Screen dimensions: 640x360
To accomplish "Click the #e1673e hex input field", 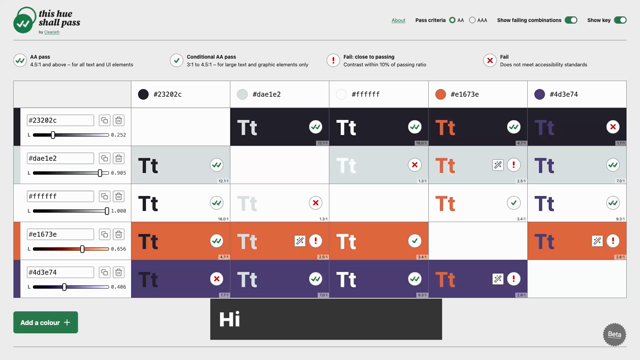I will [x=60, y=234].
